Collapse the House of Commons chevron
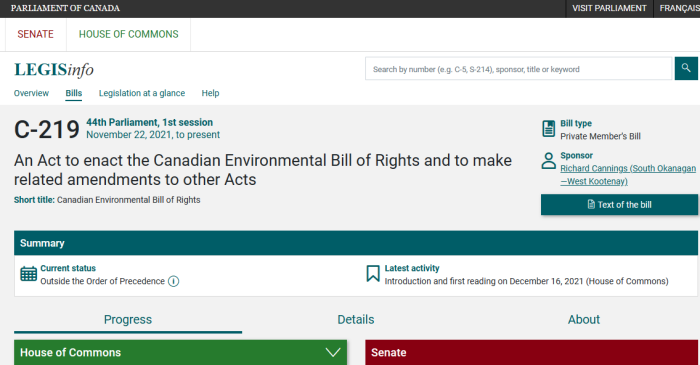The image size is (700, 365). pyautogui.click(x=333, y=353)
